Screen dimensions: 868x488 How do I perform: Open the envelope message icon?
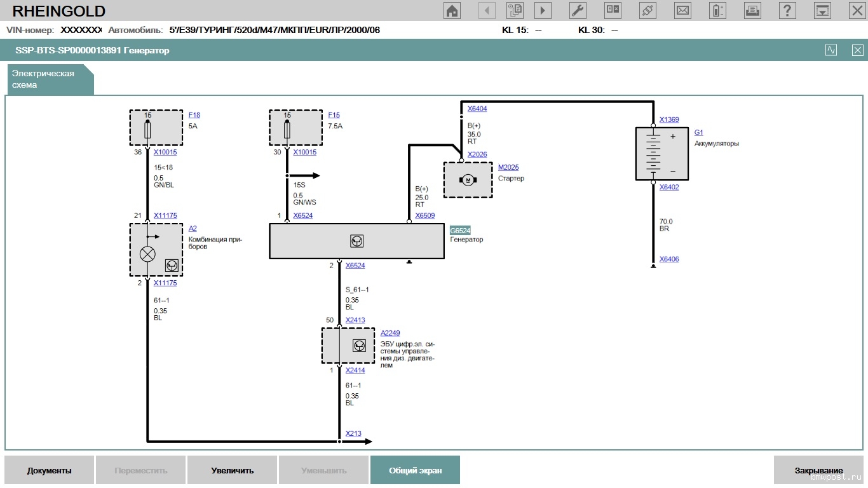click(x=682, y=11)
